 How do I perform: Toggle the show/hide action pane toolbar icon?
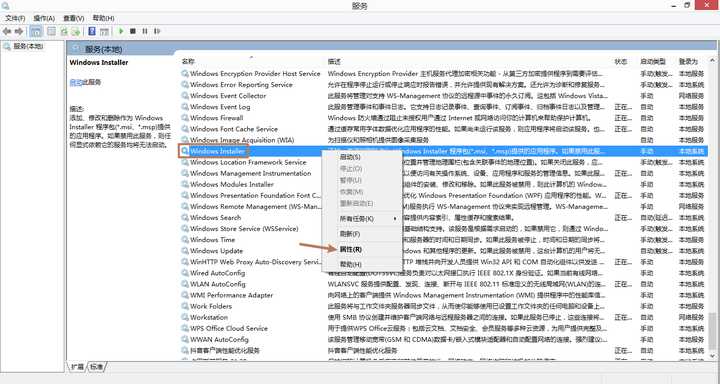(x=104, y=31)
